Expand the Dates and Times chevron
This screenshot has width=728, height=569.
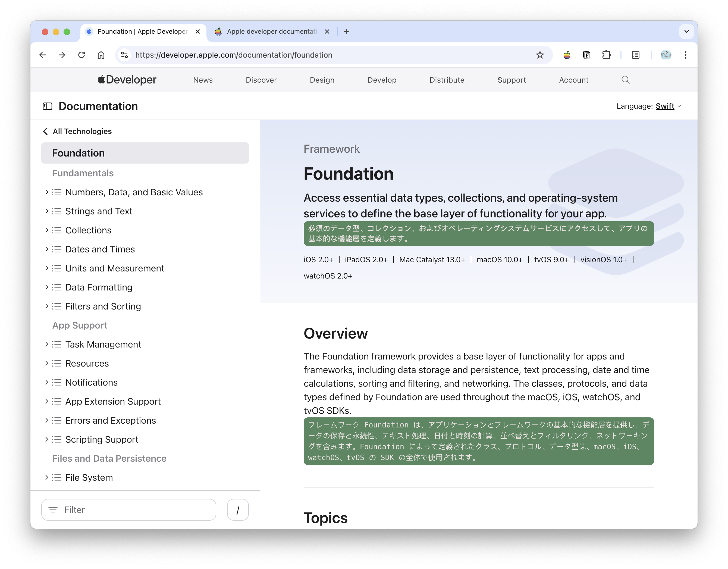(x=47, y=249)
